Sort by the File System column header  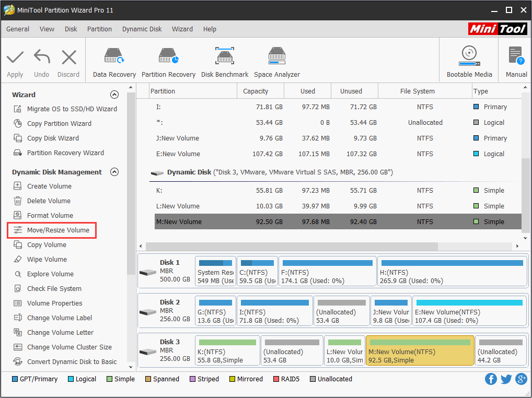coord(425,91)
